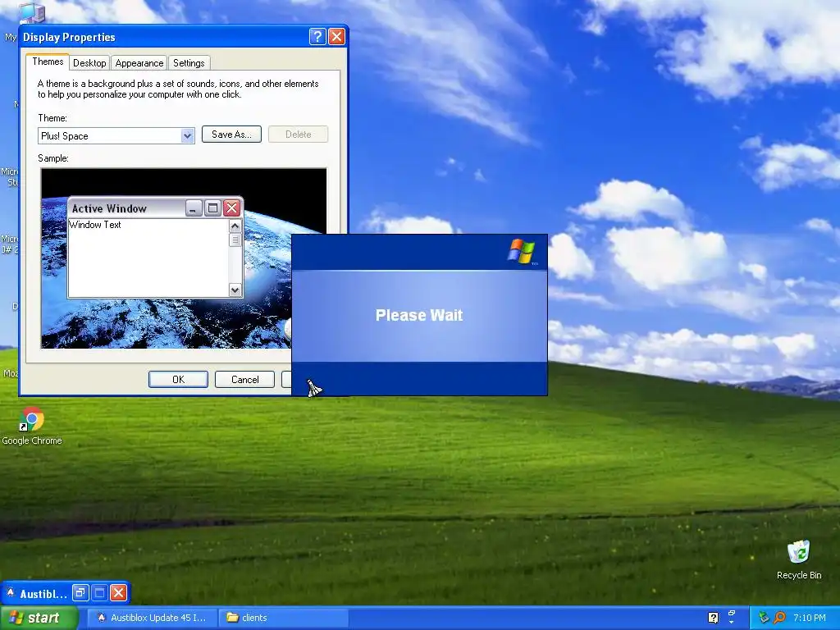Click the help question mark icon in taskbar
The width and height of the screenshot is (840, 630).
pos(713,618)
